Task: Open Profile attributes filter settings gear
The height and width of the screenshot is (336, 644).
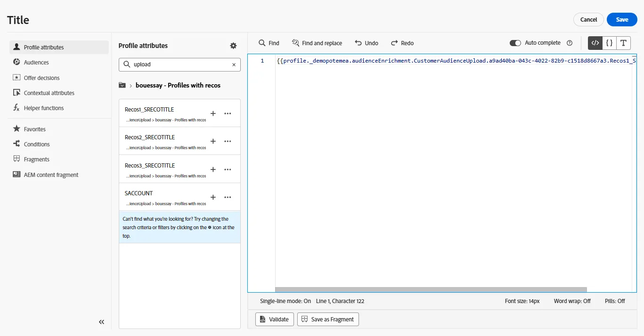Action: (x=233, y=46)
